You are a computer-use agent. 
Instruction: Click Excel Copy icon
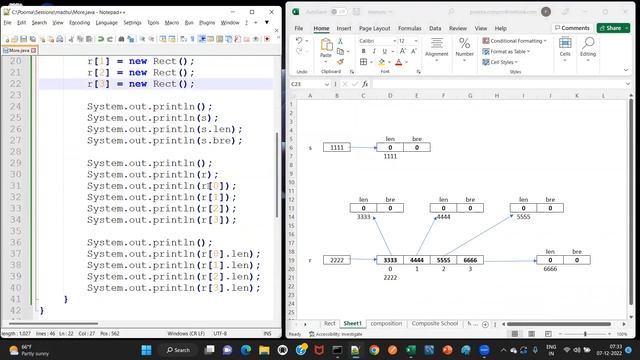point(340,51)
